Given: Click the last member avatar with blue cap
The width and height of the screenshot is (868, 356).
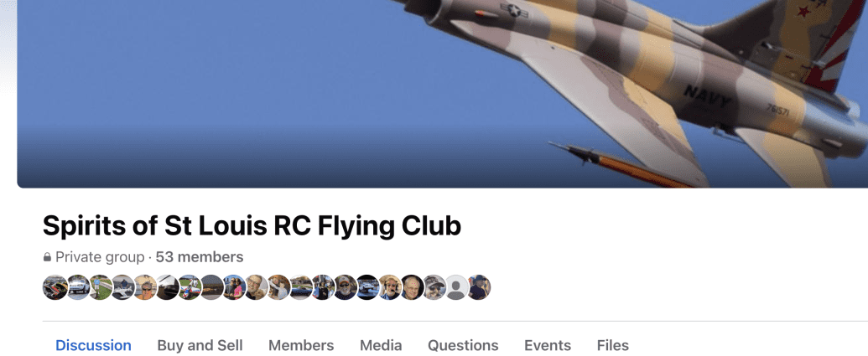Looking at the screenshot, I should click(478, 287).
